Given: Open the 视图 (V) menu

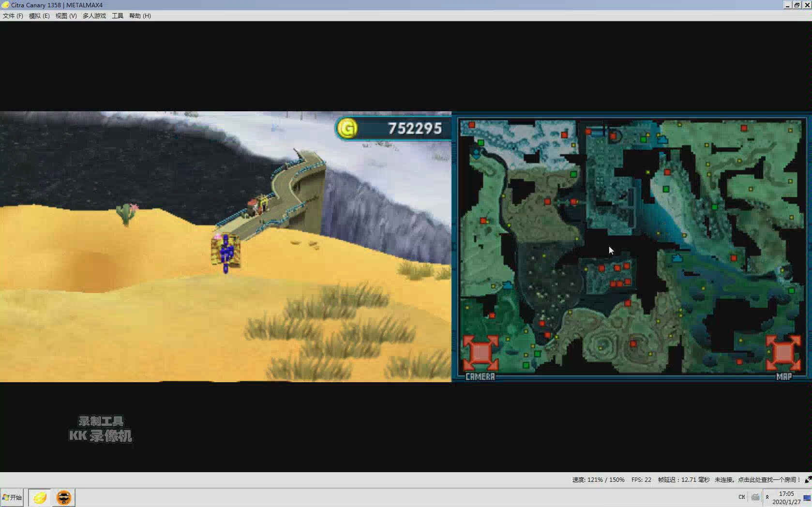Looking at the screenshot, I should point(66,16).
